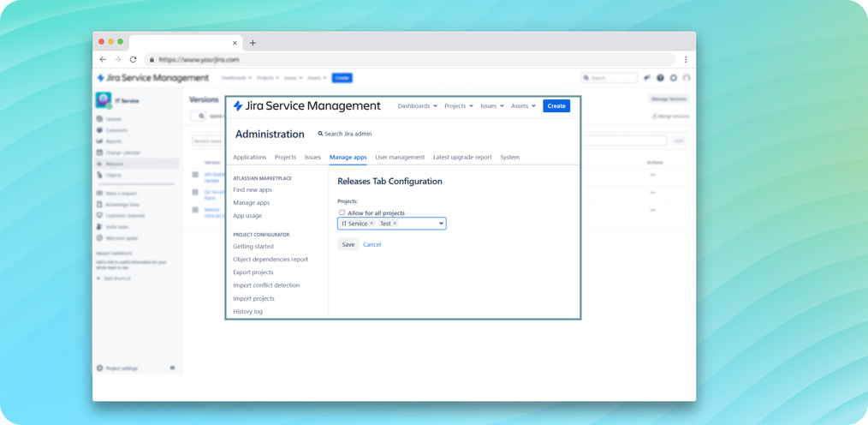The width and height of the screenshot is (868, 425).
Task: Open Manage apps link under Atlassian Marketplace
Action: pos(252,203)
